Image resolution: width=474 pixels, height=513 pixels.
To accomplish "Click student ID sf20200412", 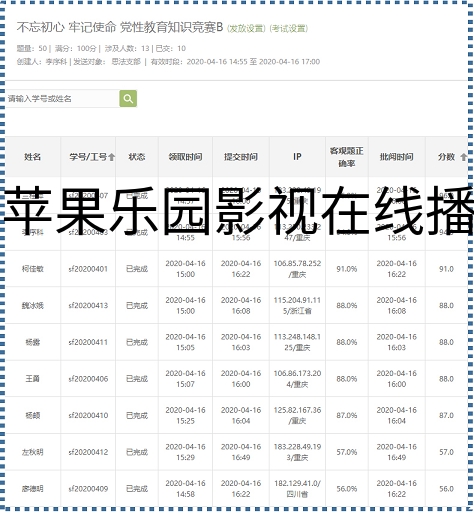I will [x=88, y=452].
